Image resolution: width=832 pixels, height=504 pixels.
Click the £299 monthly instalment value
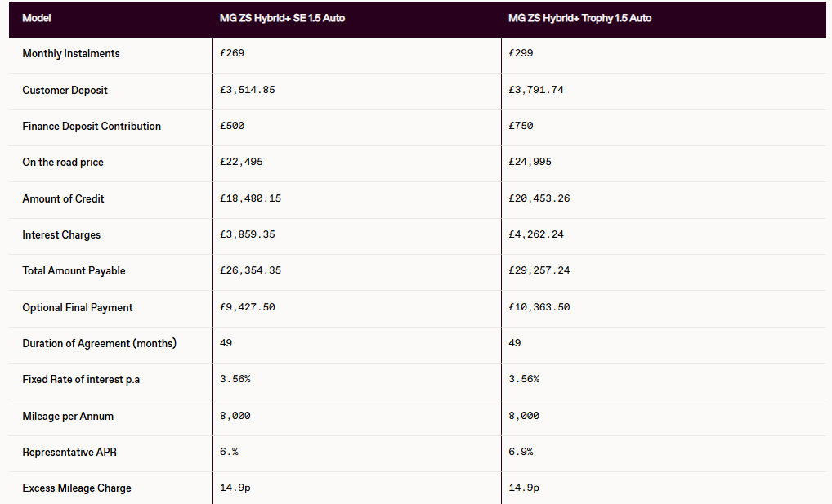[521, 53]
